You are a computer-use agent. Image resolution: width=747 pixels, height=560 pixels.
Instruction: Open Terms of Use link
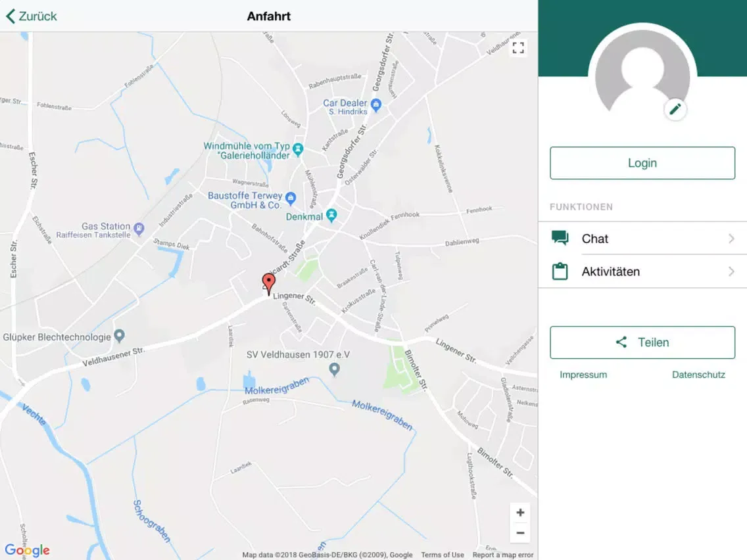point(442,555)
